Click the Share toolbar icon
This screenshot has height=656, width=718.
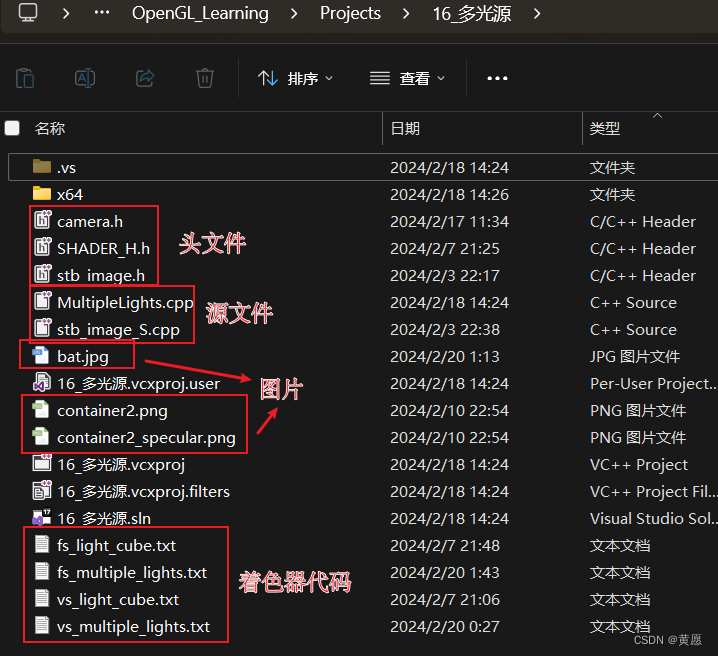coord(145,78)
